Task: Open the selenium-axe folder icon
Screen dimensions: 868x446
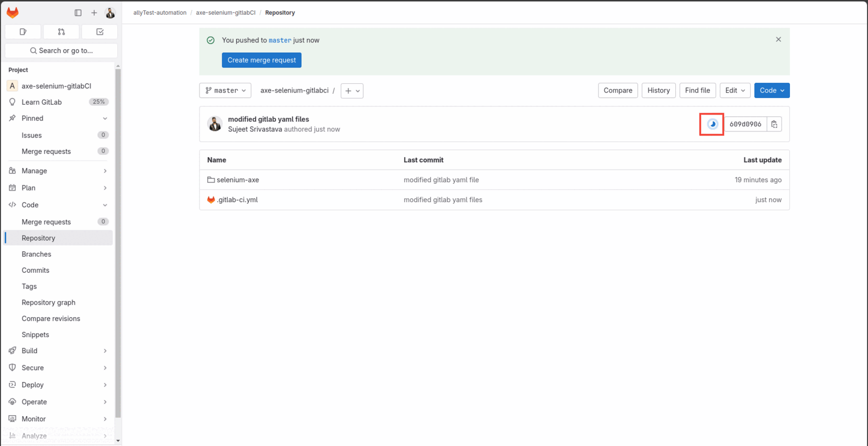Action: coord(211,180)
